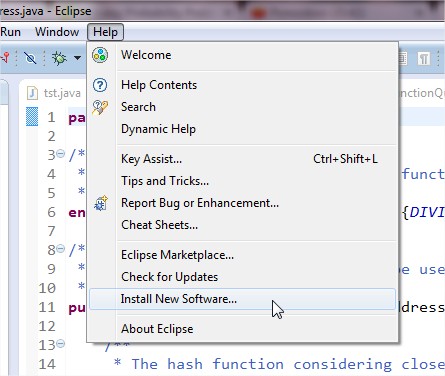The height and width of the screenshot is (376, 445).
Task: Expand the Debug launch dropdown arrow
Action: click(x=77, y=58)
